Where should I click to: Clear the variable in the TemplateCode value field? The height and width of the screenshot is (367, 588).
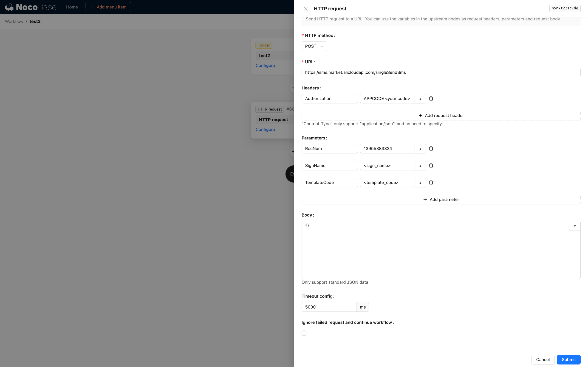tap(420, 183)
